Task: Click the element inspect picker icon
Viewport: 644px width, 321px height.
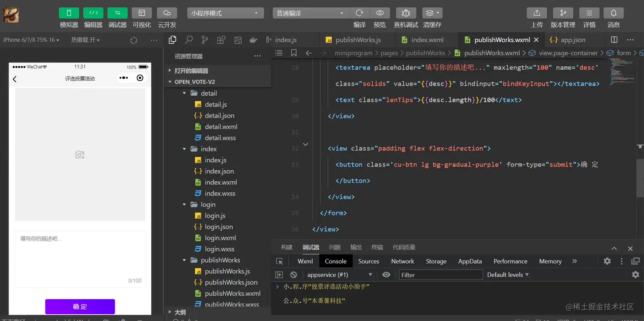Action: [279, 261]
